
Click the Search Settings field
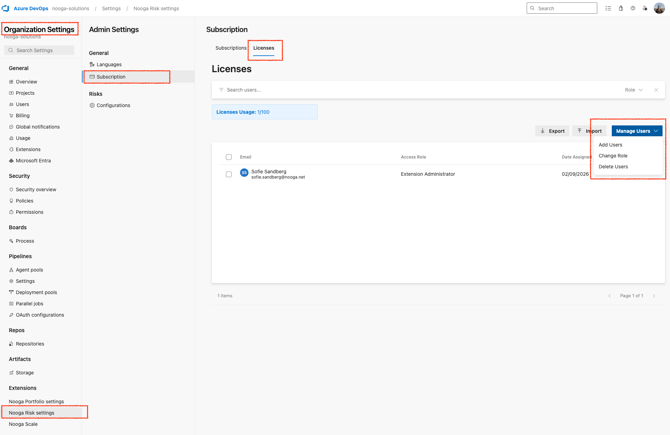[39, 50]
